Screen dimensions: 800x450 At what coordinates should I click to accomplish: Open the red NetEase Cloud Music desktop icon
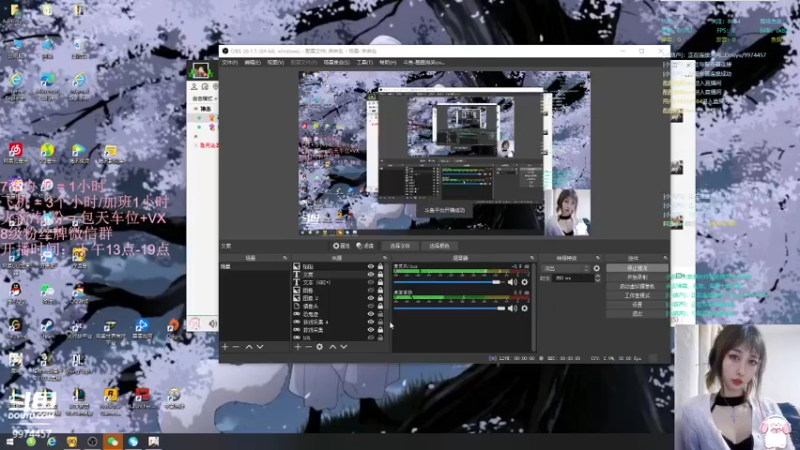point(15,153)
